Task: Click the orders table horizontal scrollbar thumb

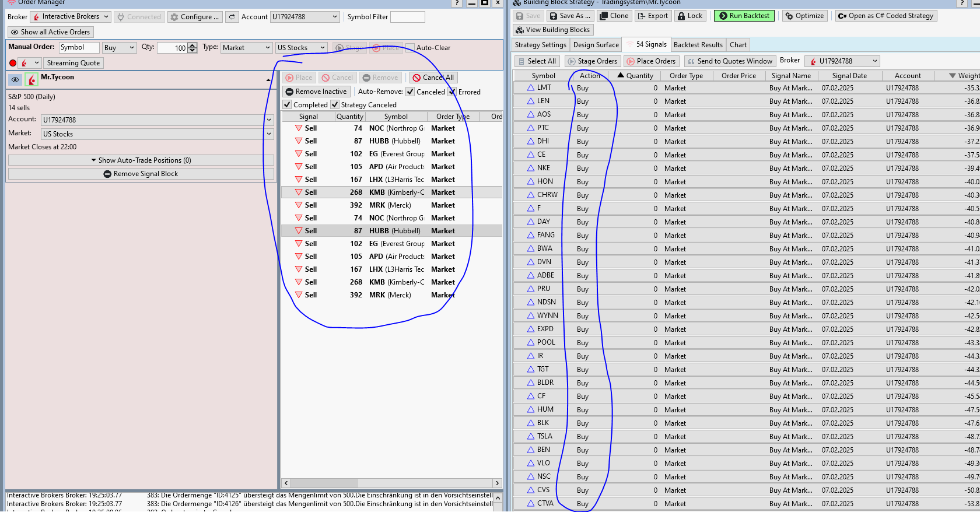Action: (x=324, y=483)
